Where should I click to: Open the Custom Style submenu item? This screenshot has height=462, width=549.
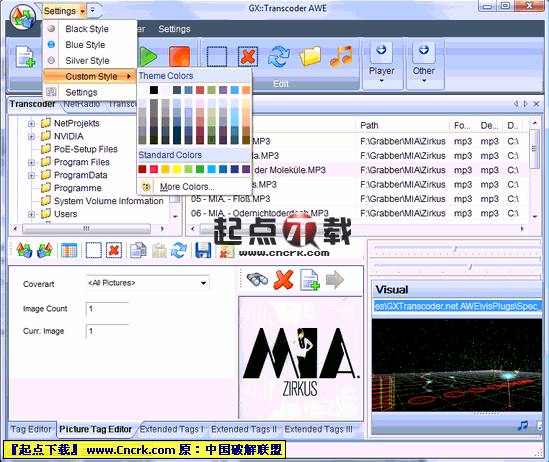click(x=90, y=76)
